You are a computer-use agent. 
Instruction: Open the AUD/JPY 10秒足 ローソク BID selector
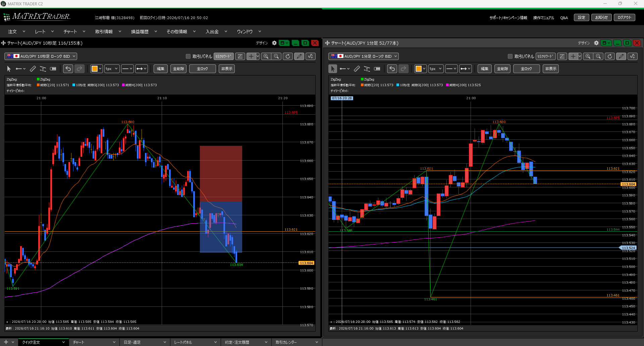point(41,56)
